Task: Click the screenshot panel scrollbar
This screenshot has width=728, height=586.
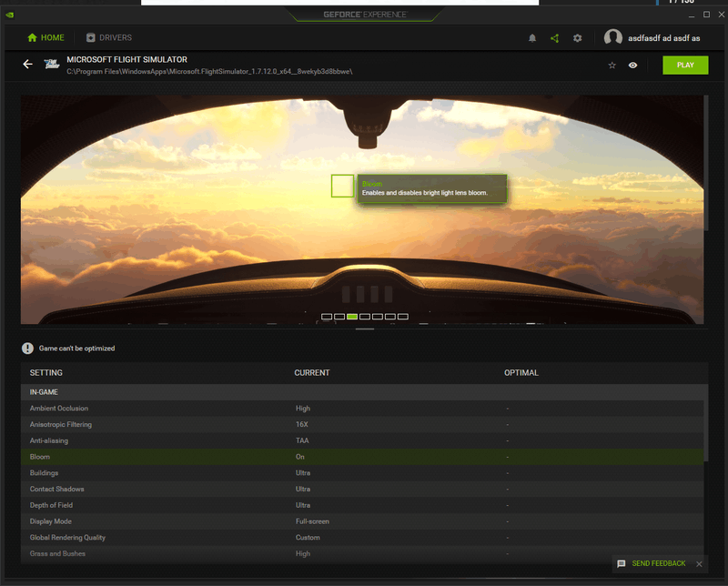Action: pyautogui.click(x=706, y=163)
